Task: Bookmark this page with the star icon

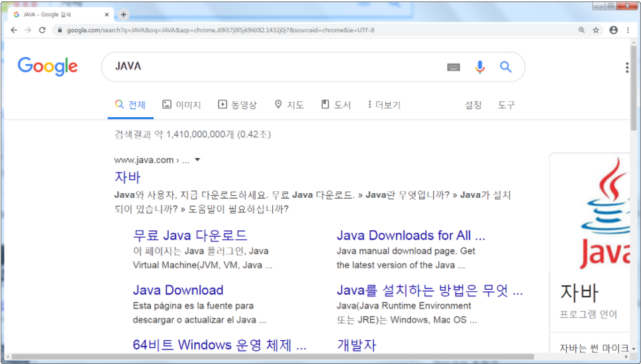Action: 596,30
